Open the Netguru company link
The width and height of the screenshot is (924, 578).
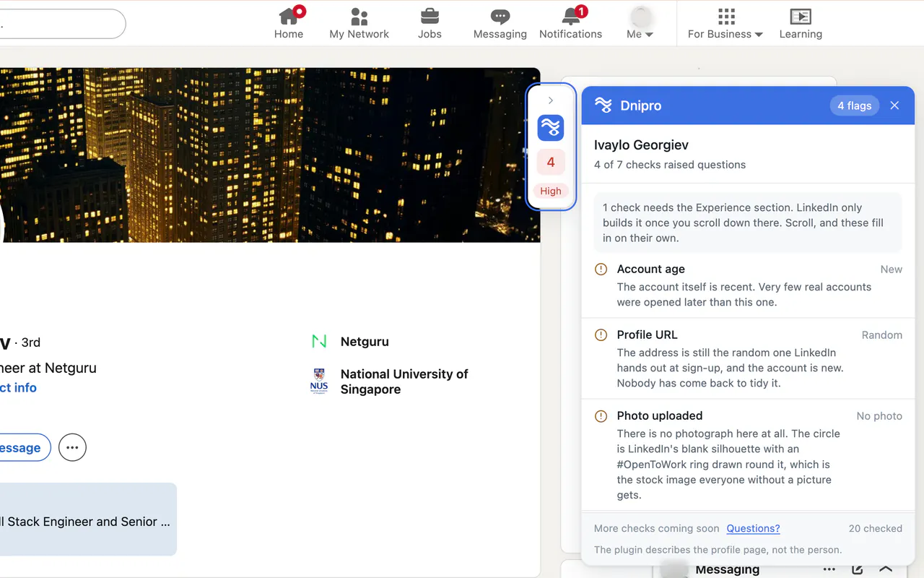[x=365, y=342]
